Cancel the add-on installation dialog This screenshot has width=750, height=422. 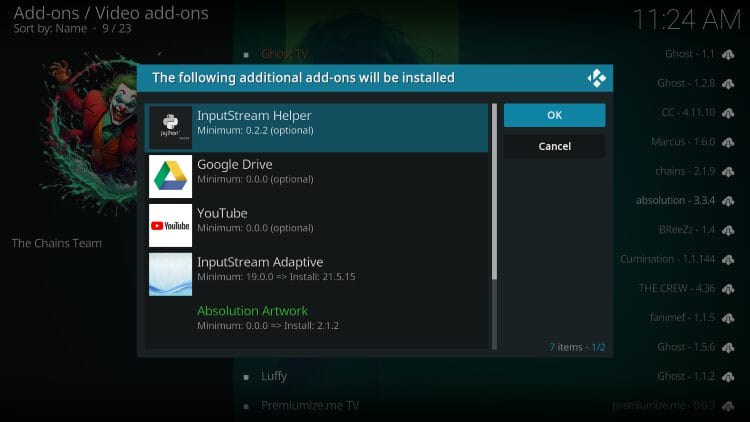(554, 146)
